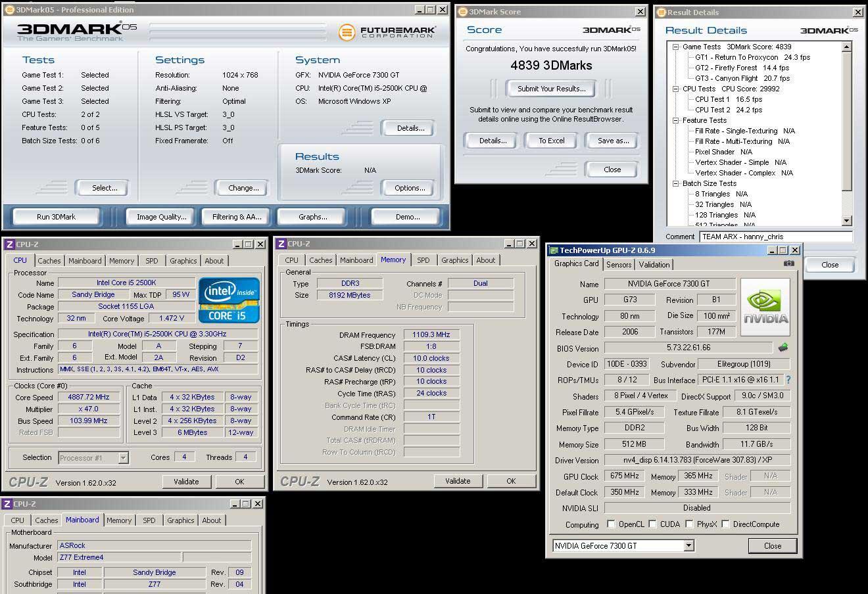Click the Run 3DMark button
Viewport: 868px width, 594px height.
(x=57, y=217)
